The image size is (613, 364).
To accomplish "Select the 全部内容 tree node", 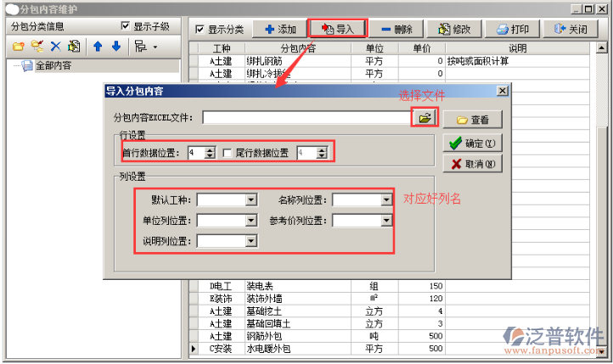I will (x=53, y=65).
